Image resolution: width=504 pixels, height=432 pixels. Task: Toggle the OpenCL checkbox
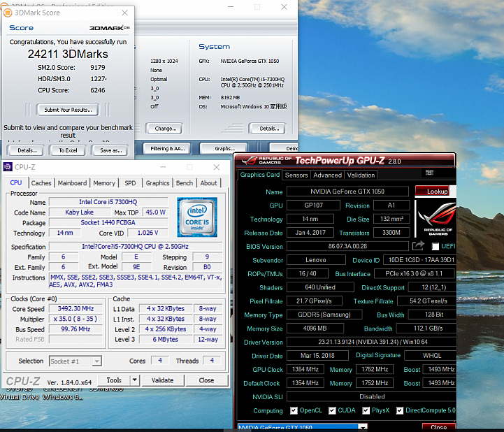(294, 410)
